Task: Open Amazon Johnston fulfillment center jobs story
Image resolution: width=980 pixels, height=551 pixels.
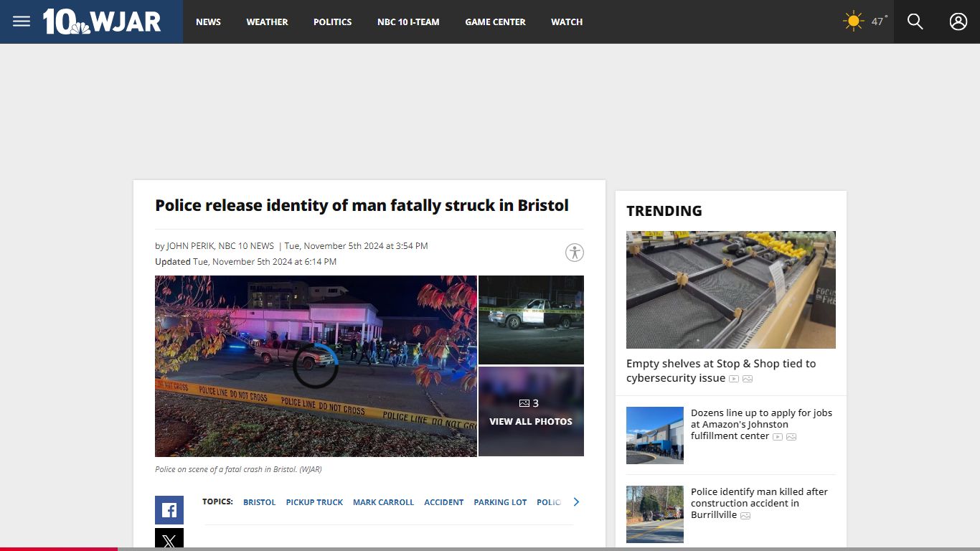Action: pyautogui.click(x=761, y=424)
